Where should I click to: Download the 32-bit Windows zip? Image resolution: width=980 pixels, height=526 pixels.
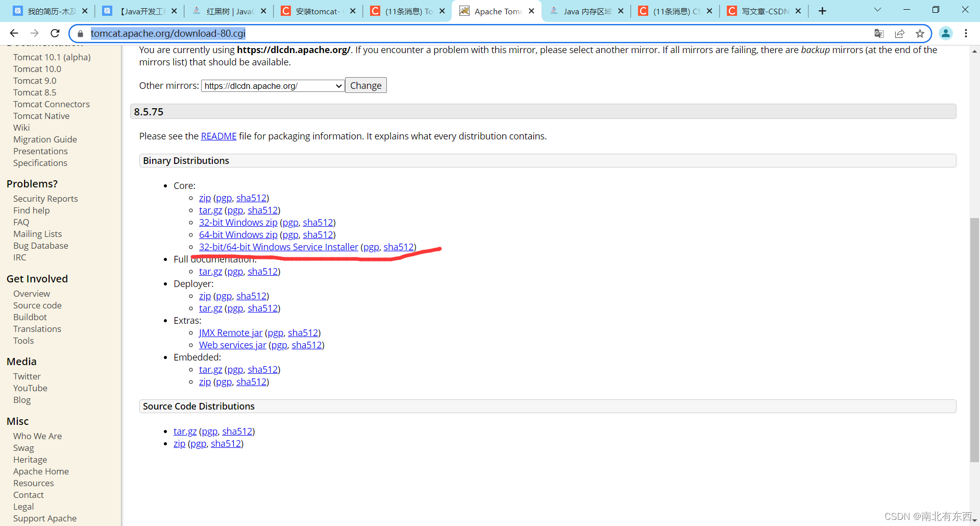tap(238, 223)
